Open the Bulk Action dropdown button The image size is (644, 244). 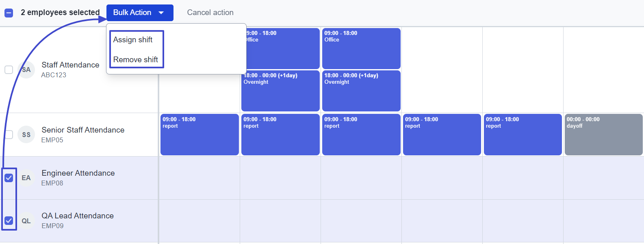(140, 13)
